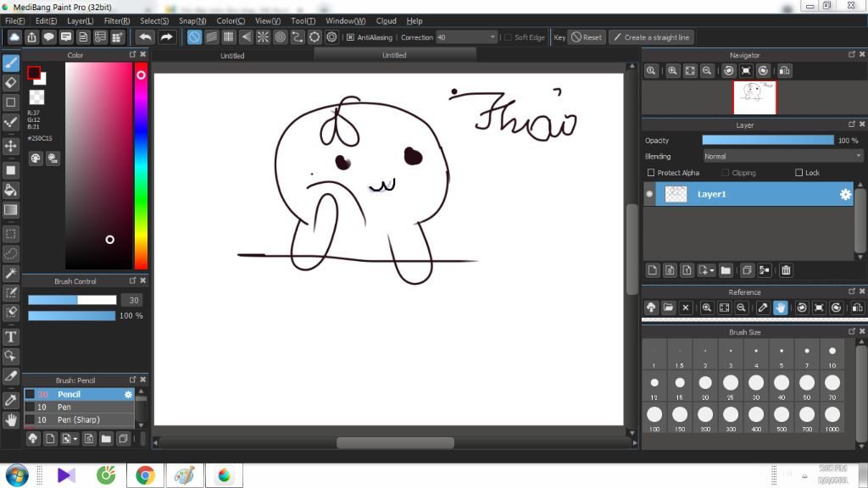Click the export/share icon in top toolbar
The width and height of the screenshot is (868, 488).
31,37
